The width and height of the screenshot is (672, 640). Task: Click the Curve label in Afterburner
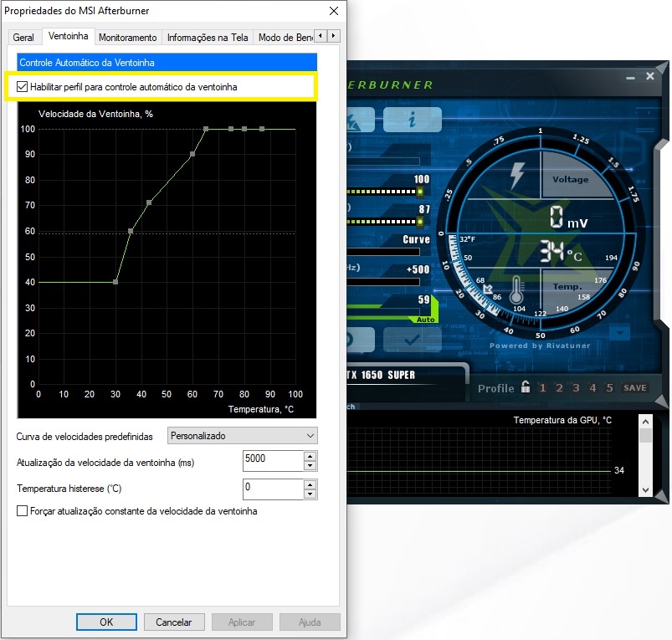[416, 239]
